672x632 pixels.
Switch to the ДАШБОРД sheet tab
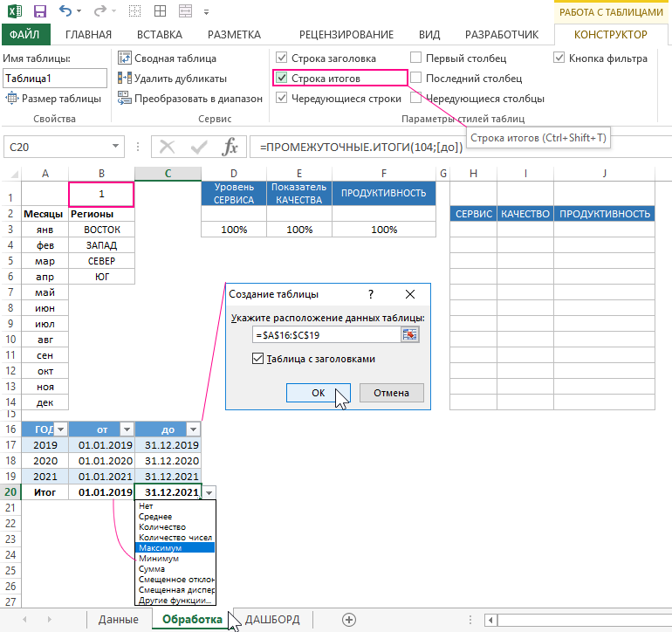pos(272,619)
